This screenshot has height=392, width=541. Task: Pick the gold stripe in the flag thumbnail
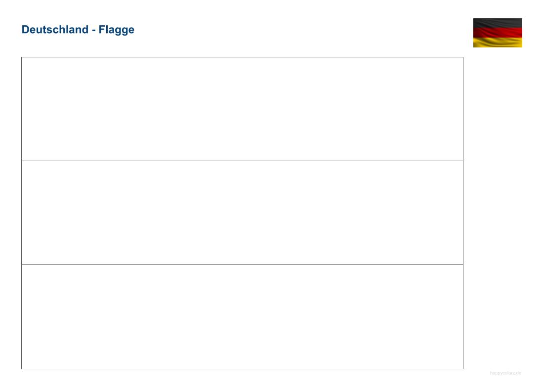tap(498, 43)
